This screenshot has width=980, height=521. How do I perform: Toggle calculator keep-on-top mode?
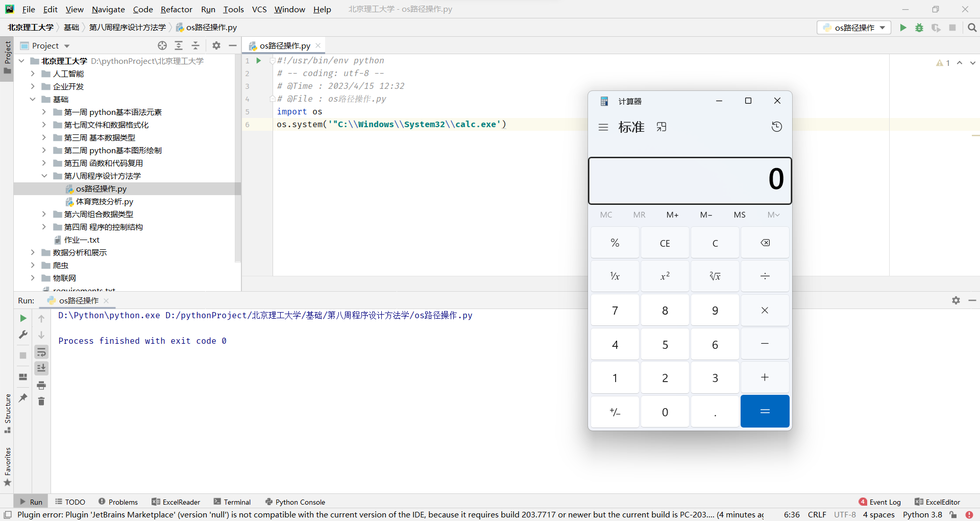pyautogui.click(x=661, y=127)
